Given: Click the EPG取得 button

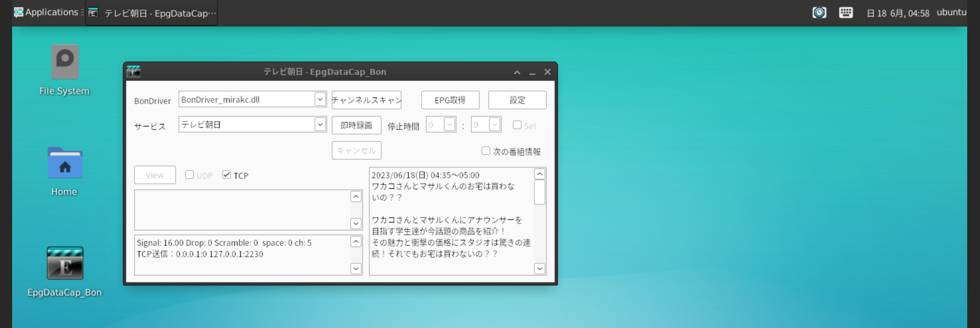Looking at the screenshot, I should click(451, 100).
